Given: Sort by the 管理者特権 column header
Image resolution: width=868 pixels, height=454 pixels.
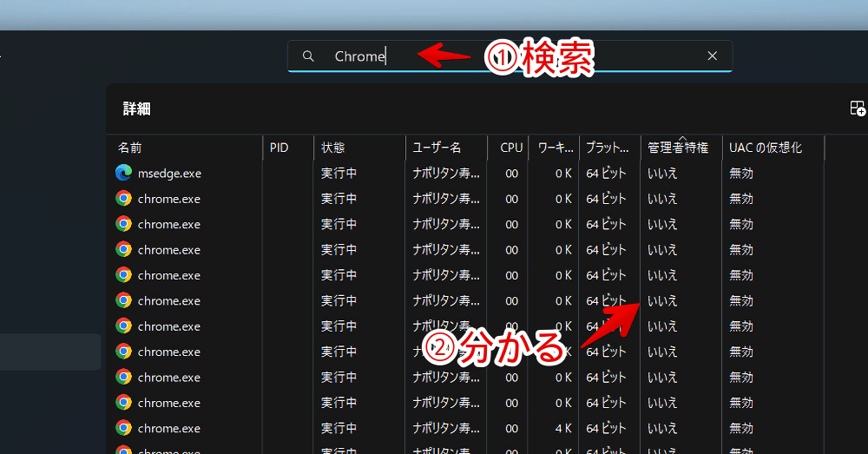Looking at the screenshot, I should 677,148.
